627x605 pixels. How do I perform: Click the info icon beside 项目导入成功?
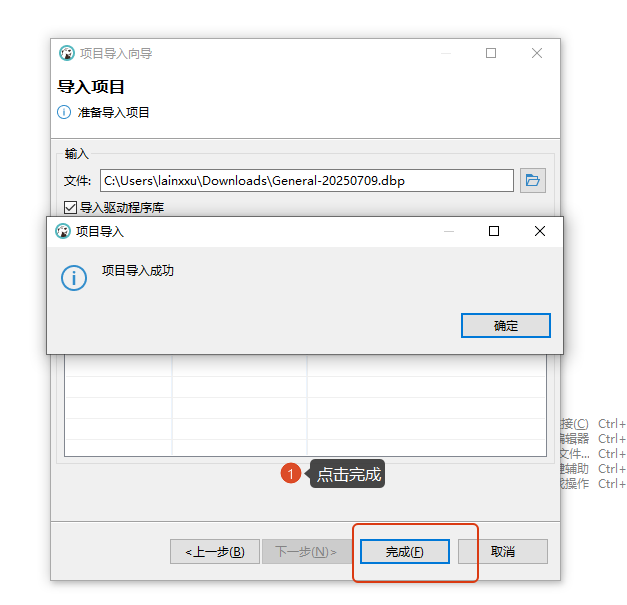(x=74, y=278)
